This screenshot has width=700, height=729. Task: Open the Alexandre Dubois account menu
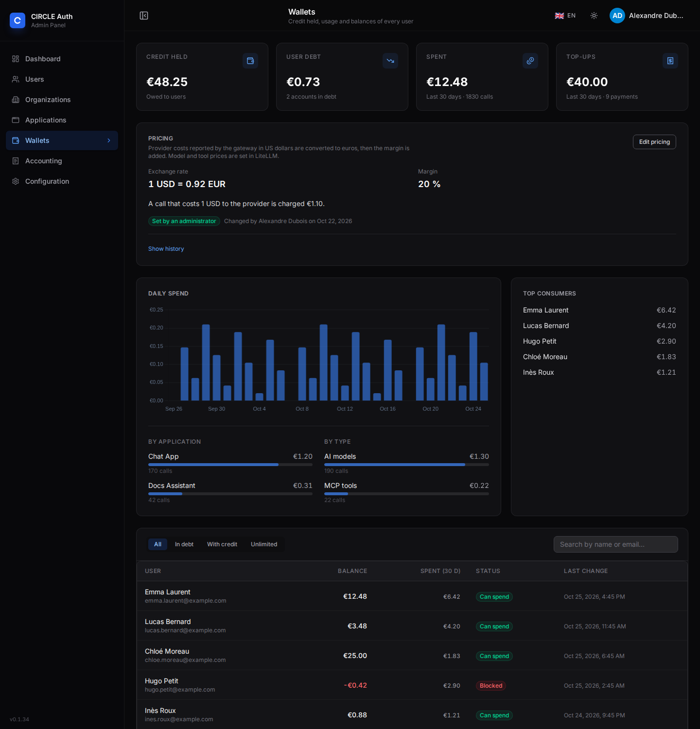click(x=647, y=16)
